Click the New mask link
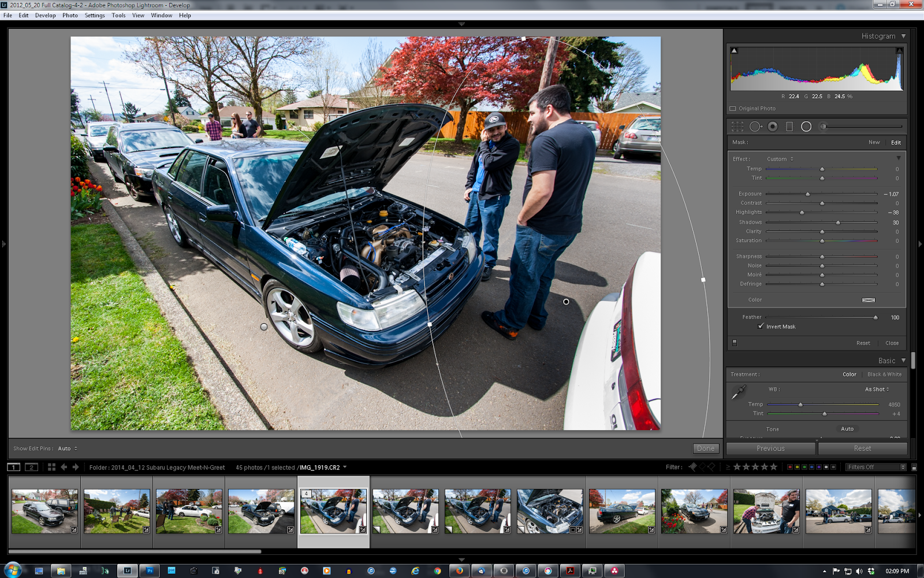This screenshot has height=578, width=924. coord(874,142)
